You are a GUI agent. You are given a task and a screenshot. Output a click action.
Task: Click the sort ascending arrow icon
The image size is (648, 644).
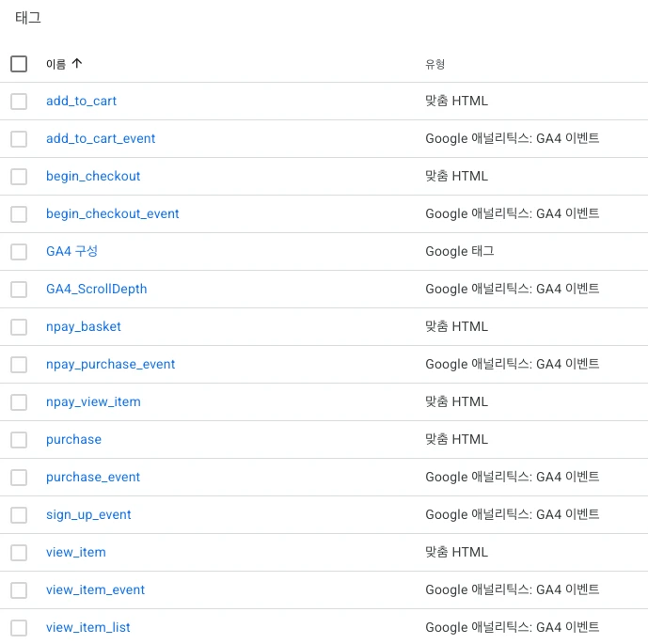(x=77, y=64)
